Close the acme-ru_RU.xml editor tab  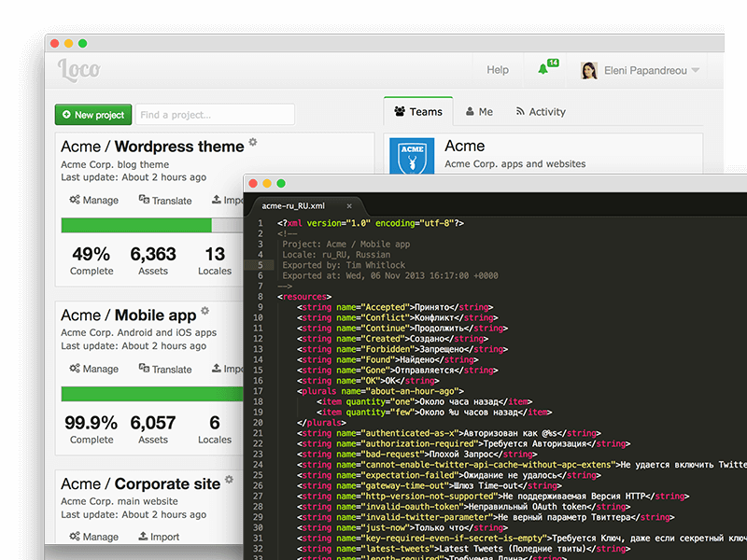349,205
